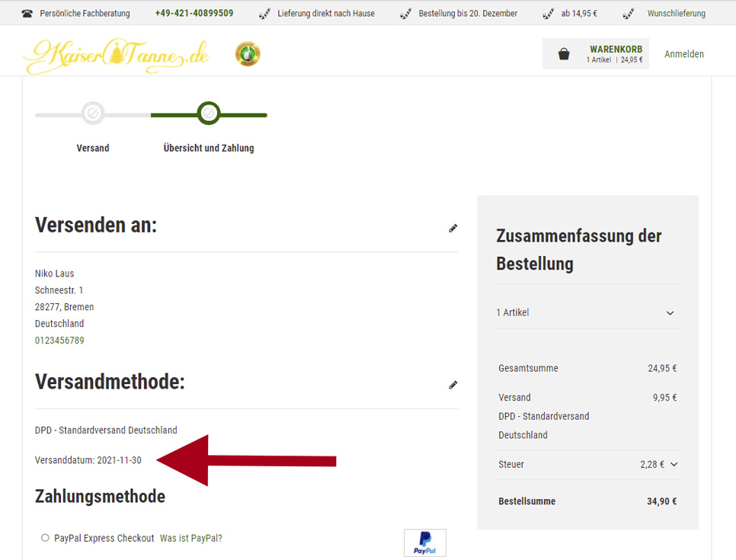Click the hotline number +49-421-40899509
The image size is (736, 560).
tap(194, 14)
